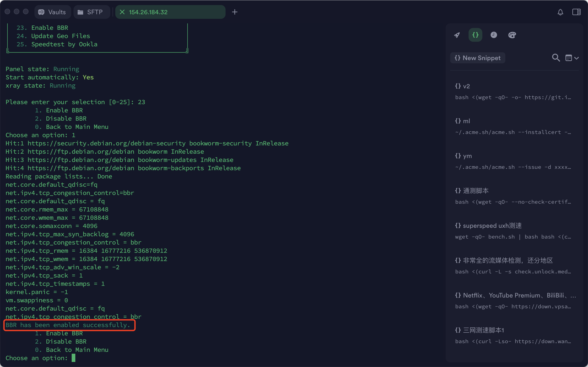The width and height of the screenshot is (588, 367).
Task: Add a new tab with plus icon
Action: (x=235, y=12)
